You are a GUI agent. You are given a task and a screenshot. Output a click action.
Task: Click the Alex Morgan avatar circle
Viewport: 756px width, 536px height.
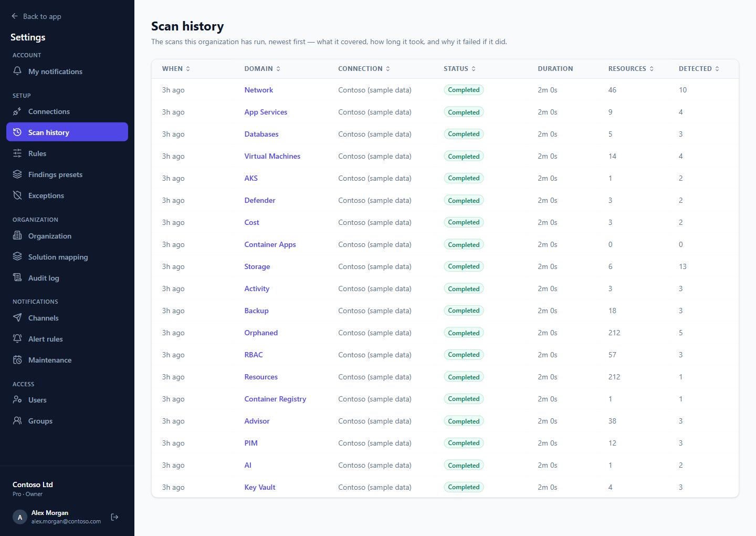20,517
